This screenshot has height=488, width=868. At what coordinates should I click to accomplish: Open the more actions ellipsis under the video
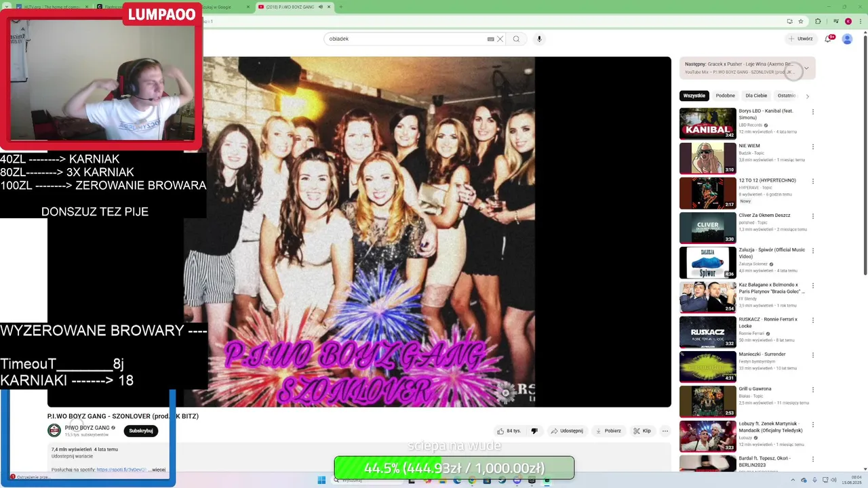[x=665, y=431]
